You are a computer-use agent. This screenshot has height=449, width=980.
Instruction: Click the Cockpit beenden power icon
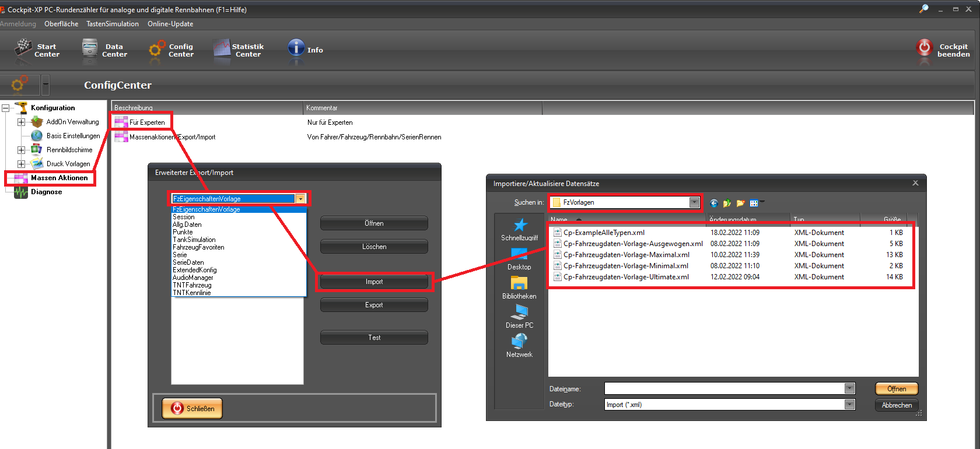(x=925, y=48)
